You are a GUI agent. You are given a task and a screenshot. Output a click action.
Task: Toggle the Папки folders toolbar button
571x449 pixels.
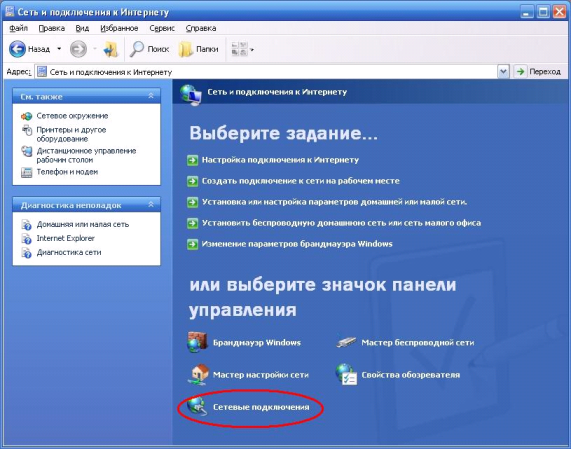click(198, 49)
